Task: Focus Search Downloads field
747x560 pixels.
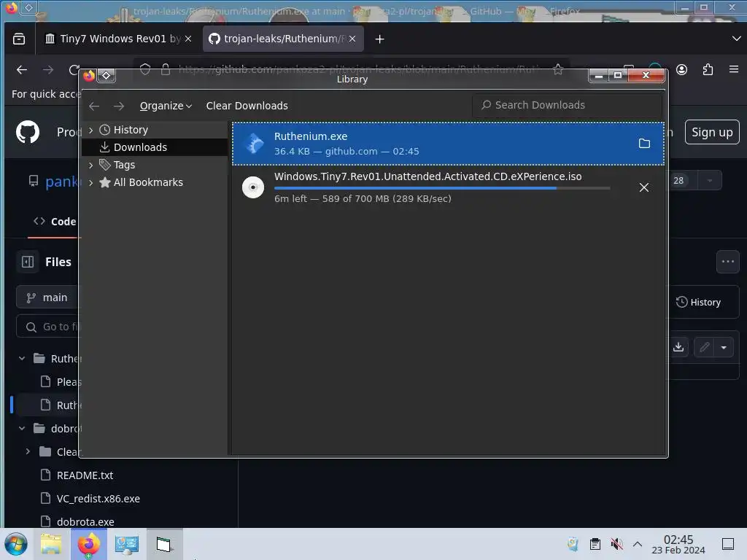Action: coord(567,105)
